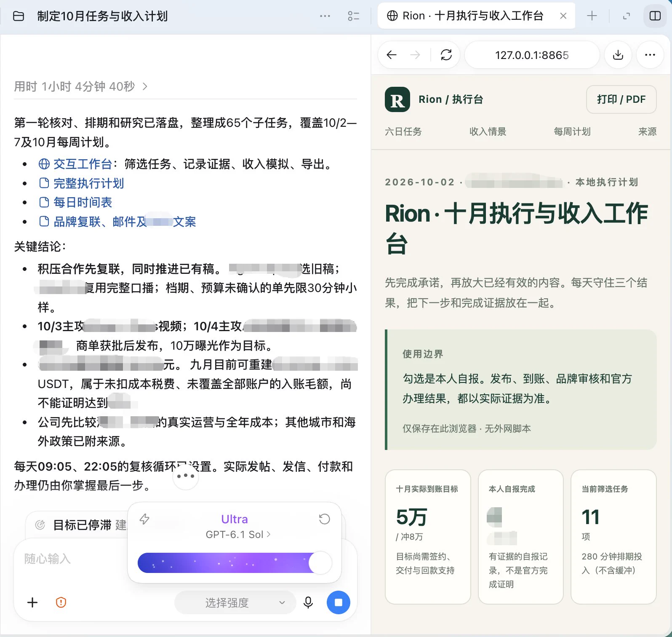Switch to the 来源 tab

pyautogui.click(x=647, y=131)
